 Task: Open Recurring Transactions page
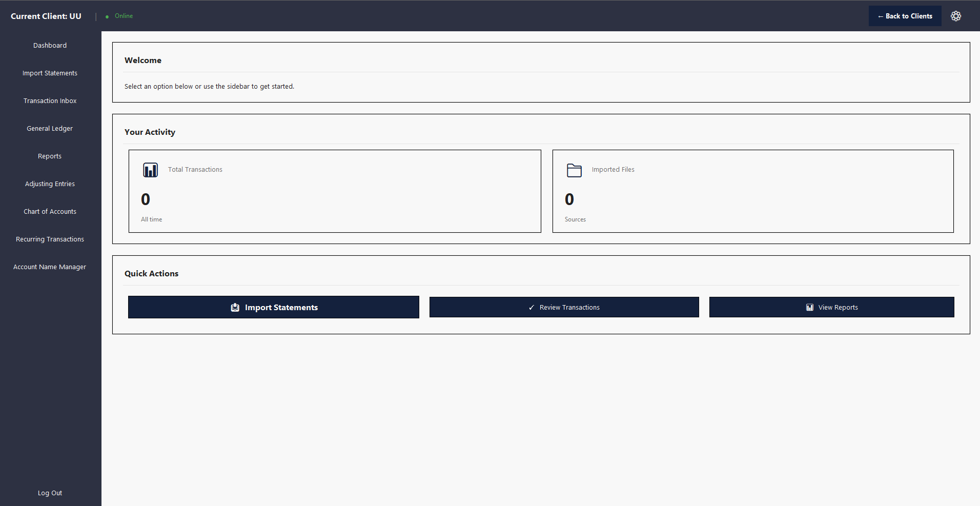tap(50, 239)
